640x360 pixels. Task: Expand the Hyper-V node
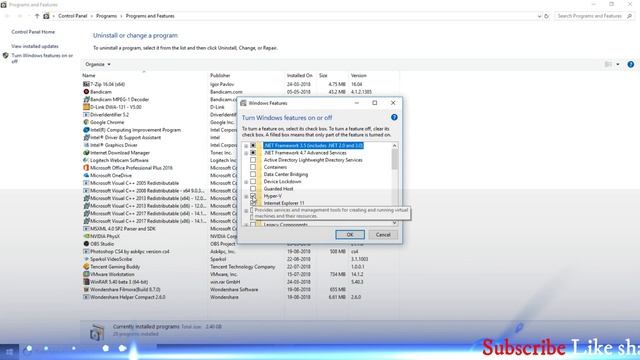[x=246, y=196]
